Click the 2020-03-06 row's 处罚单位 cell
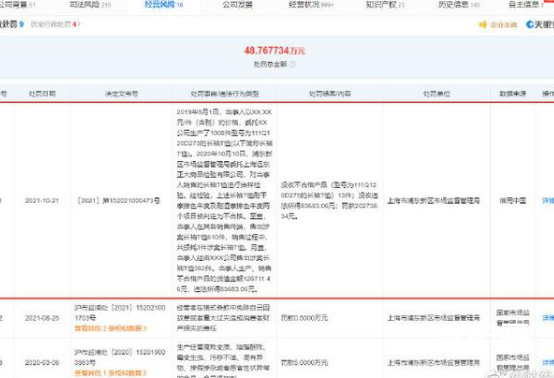 434,363
